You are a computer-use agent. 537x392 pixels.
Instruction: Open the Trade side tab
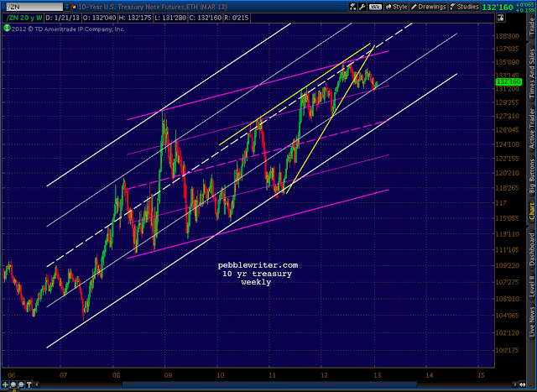pos(532,27)
